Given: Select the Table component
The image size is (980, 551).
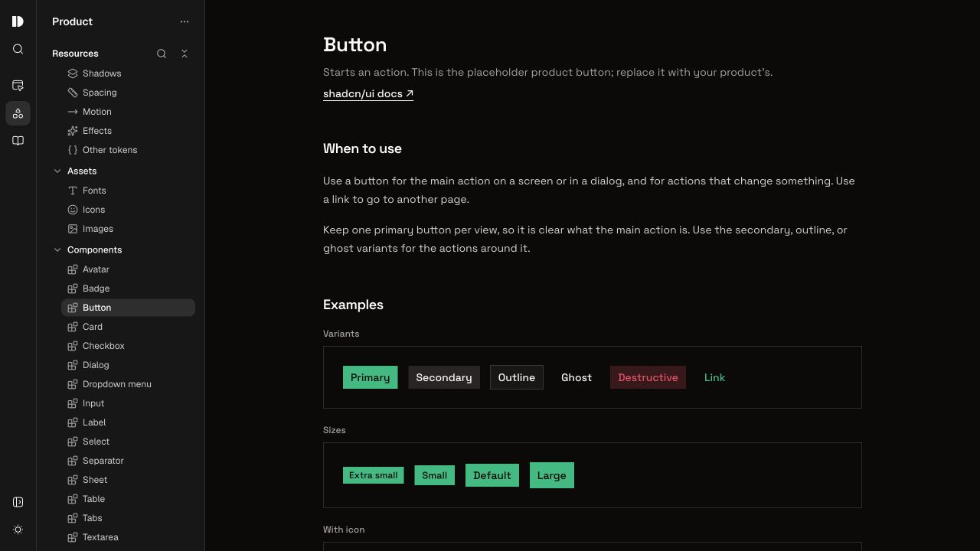Looking at the screenshot, I should coord(128,499).
